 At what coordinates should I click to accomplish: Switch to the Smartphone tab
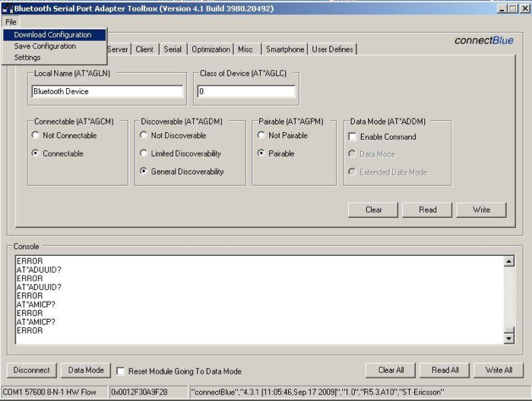[285, 49]
